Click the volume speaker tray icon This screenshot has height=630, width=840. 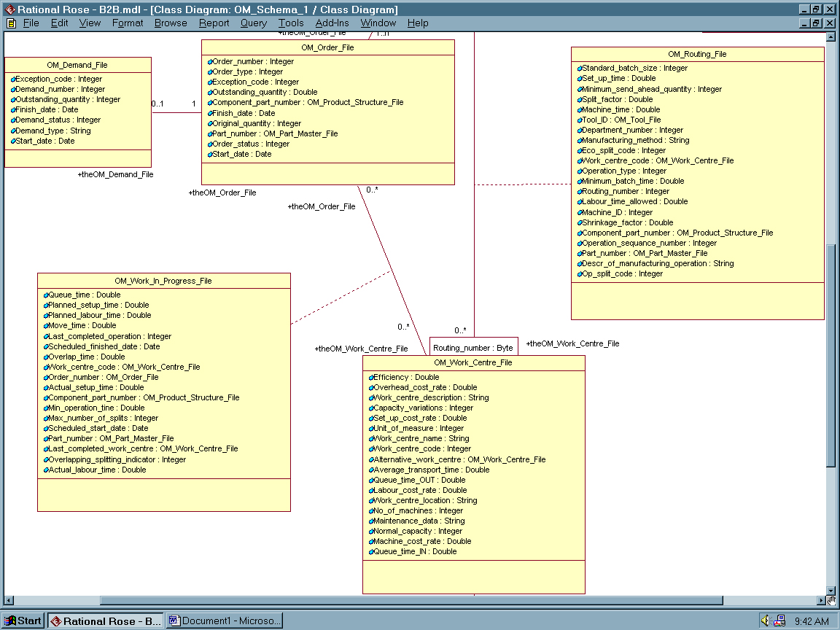pos(765,621)
